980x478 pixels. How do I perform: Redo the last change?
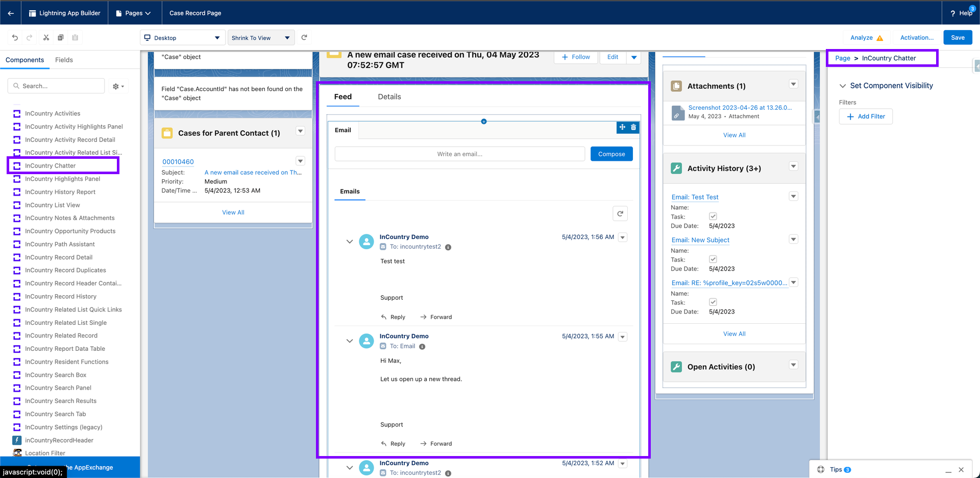pos(29,37)
